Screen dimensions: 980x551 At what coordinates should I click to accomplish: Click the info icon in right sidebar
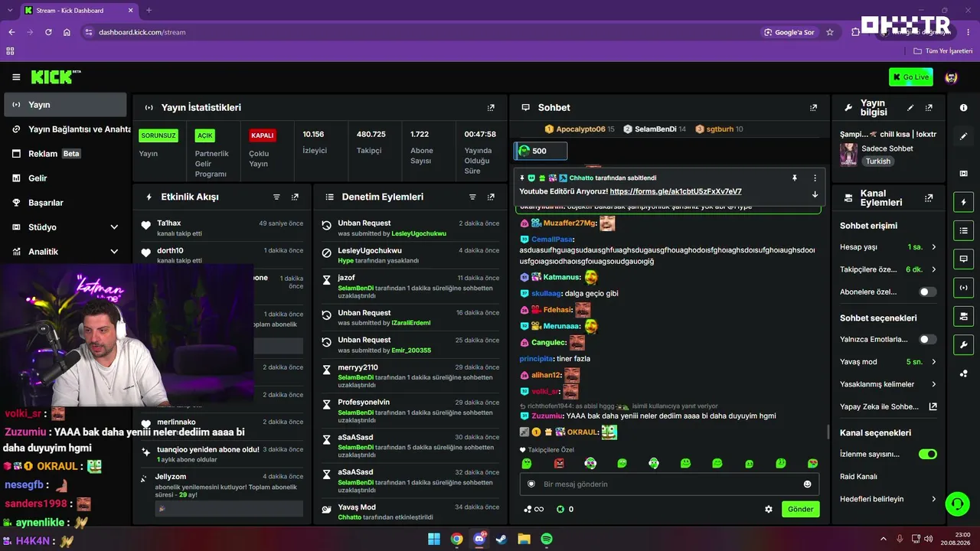963,108
